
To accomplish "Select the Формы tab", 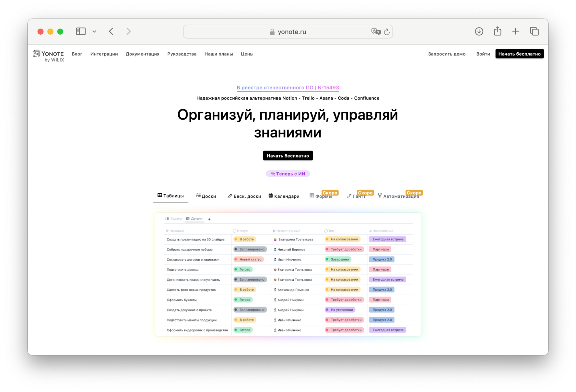I will pyautogui.click(x=321, y=196).
